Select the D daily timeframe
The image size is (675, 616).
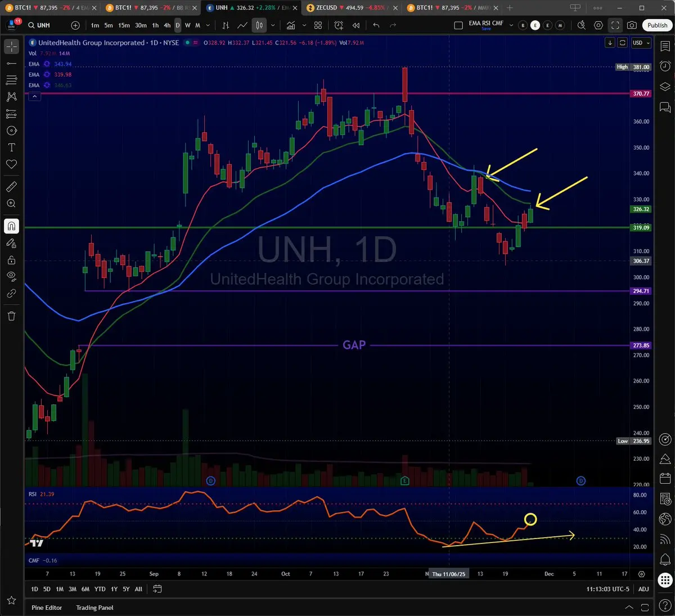[178, 25]
